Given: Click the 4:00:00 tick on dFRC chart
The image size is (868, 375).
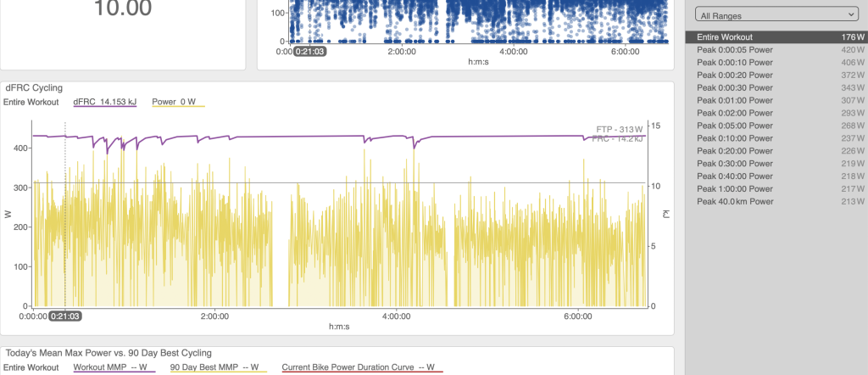Looking at the screenshot, I should (397, 316).
